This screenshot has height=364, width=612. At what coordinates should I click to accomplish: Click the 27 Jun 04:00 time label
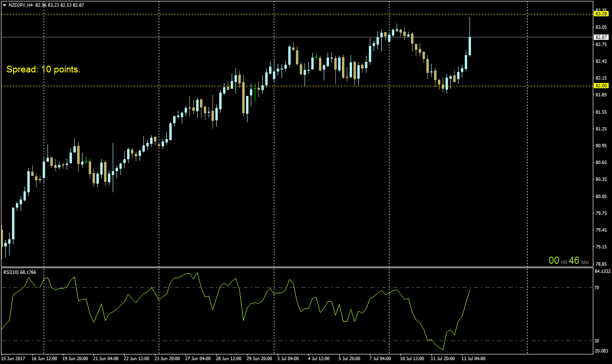(198, 358)
